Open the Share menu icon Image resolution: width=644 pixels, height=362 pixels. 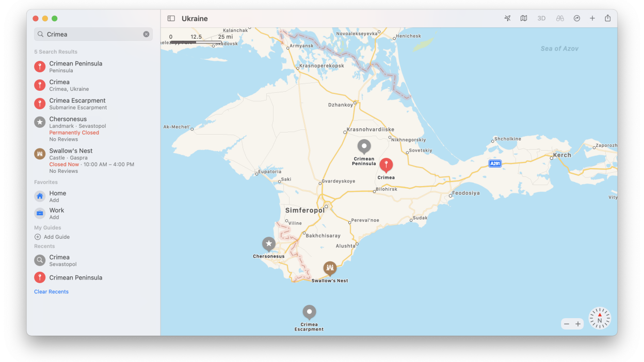608,18
